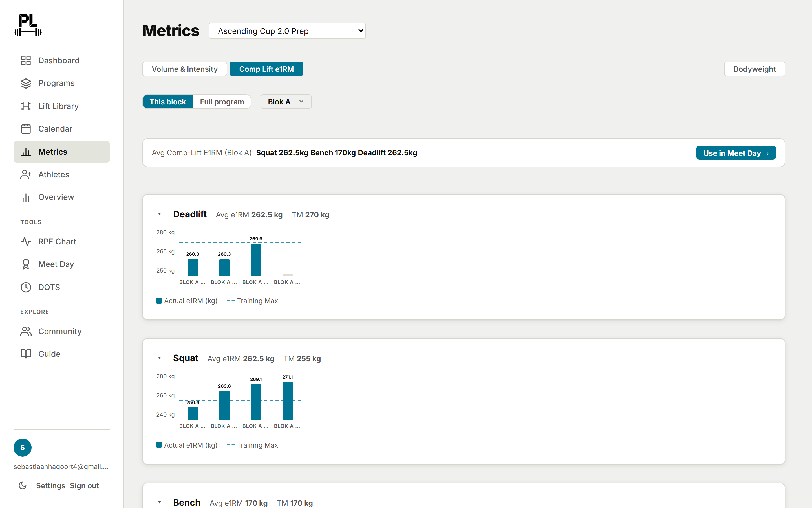Image resolution: width=812 pixels, height=508 pixels.
Task: Click the Metrics bar chart icon
Action: click(x=26, y=152)
